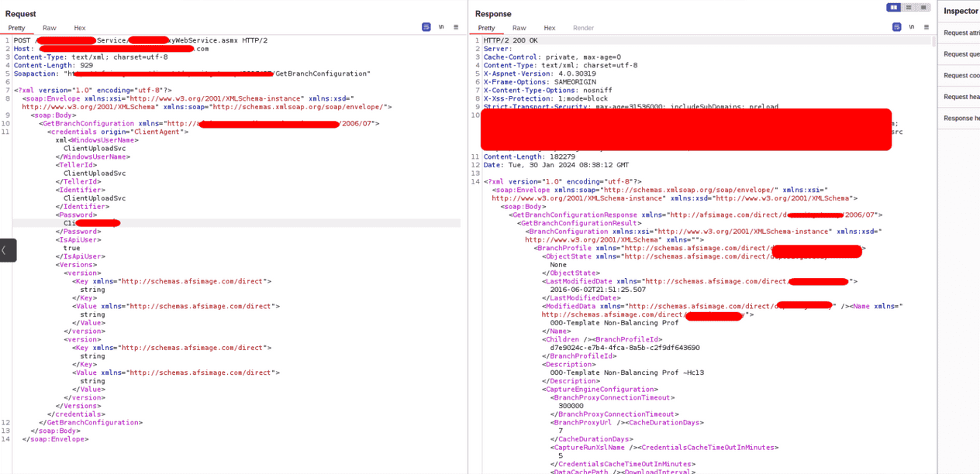Toggle word wrap icon in Response panel

[896, 27]
